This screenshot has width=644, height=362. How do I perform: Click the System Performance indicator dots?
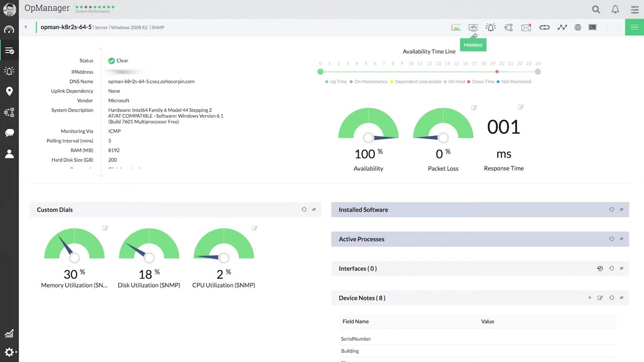95,7
